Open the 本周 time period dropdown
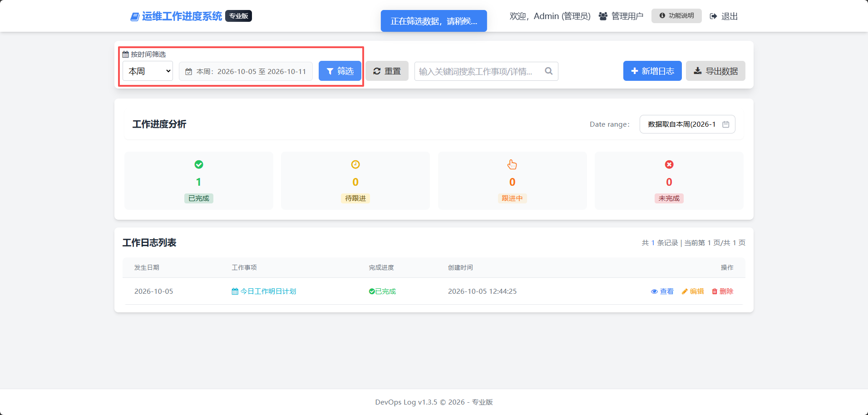The height and width of the screenshot is (415, 868). tap(148, 71)
